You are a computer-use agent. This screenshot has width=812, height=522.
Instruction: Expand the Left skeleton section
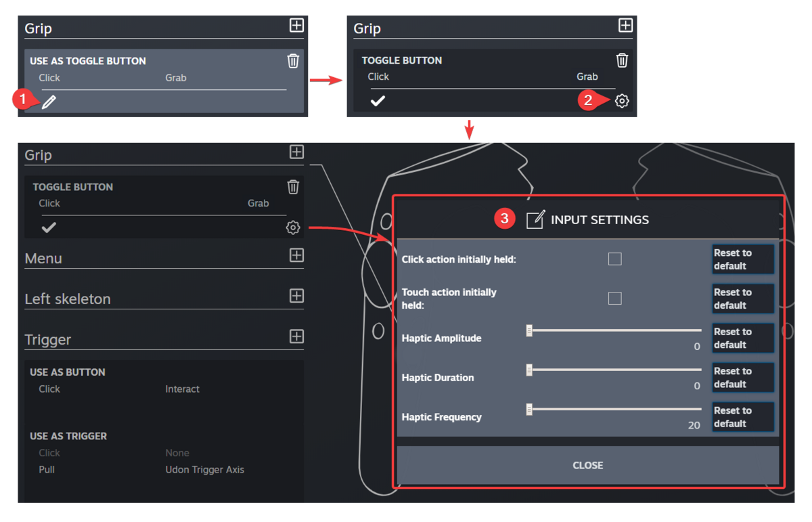tap(296, 296)
